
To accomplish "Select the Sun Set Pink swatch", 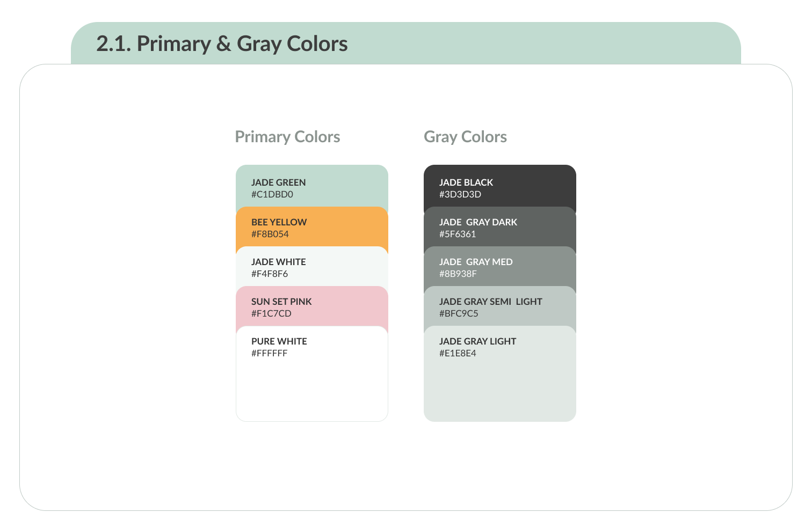I will click(x=311, y=306).
